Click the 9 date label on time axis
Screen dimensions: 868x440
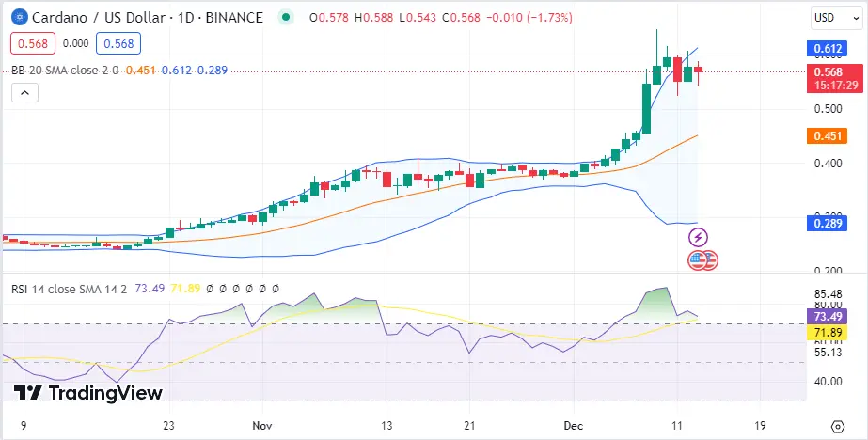point(24,426)
